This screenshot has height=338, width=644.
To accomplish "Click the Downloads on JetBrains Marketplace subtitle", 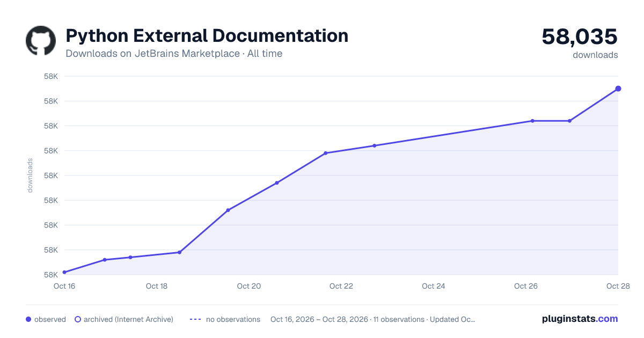I will pyautogui.click(x=174, y=54).
